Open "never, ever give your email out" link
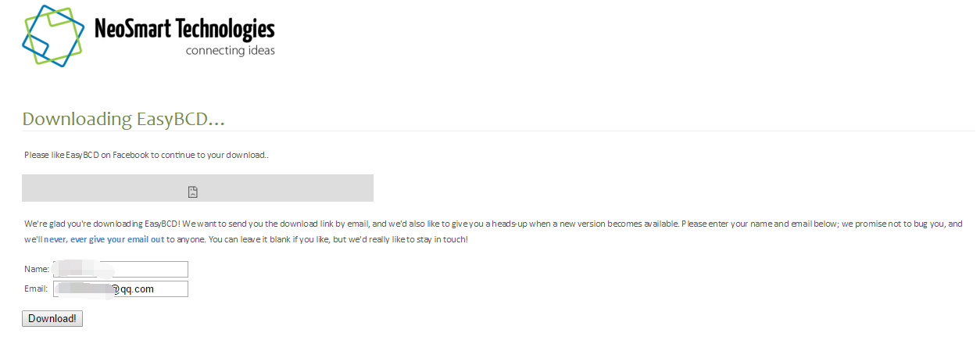 coord(104,239)
